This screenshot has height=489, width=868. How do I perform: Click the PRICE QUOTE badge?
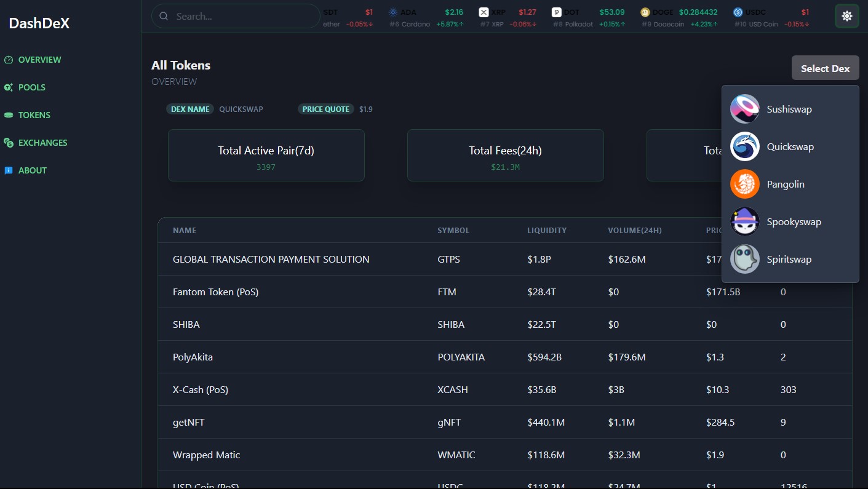click(x=326, y=109)
